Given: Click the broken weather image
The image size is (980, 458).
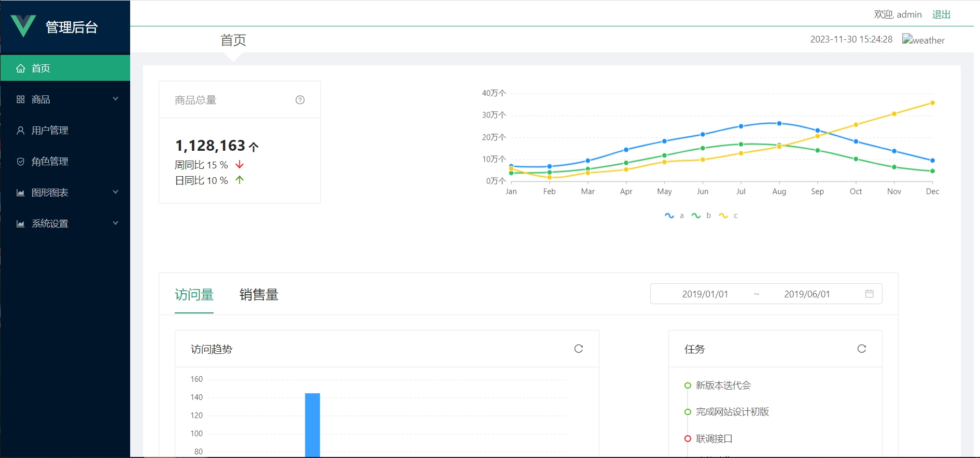Looking at the screenshot, I should tap(923, 40).
